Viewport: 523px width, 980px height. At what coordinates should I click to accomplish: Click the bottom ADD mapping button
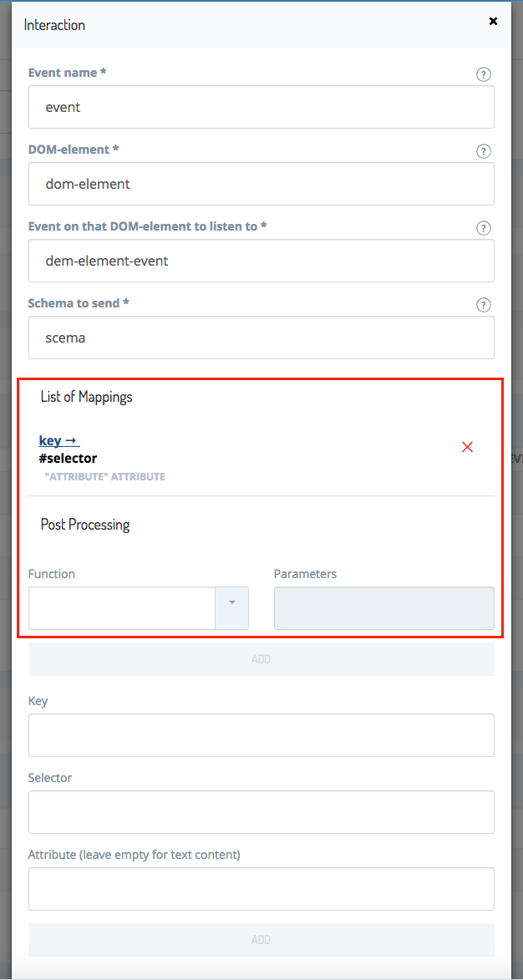coord(261,939)
